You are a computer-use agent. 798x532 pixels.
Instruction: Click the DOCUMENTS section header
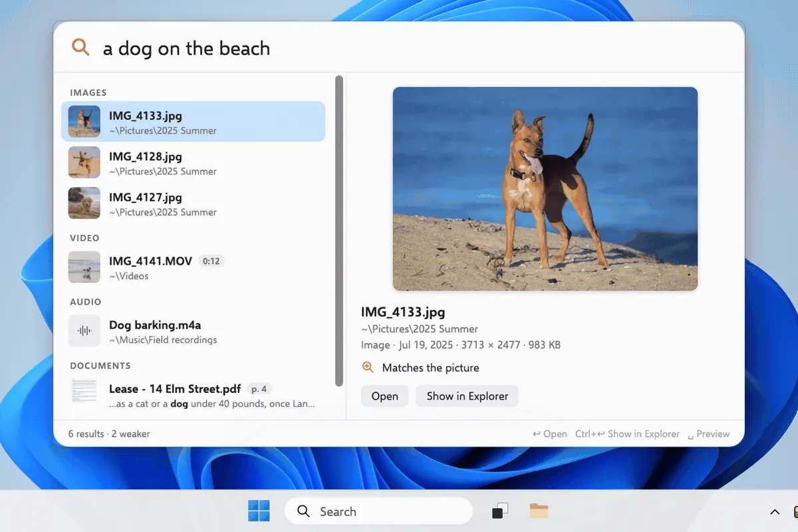[100, 365]
